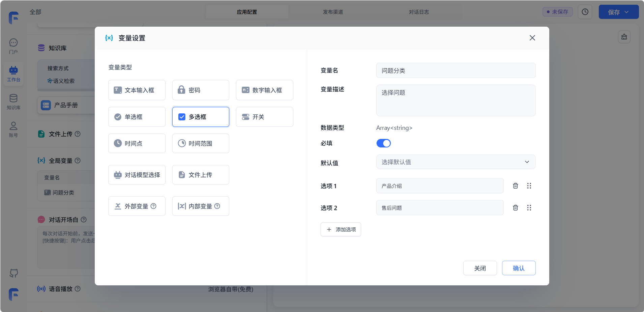This screenshot has width=644, height=312.
Task: Click the 变量名 input field
Action: [456, 70]
